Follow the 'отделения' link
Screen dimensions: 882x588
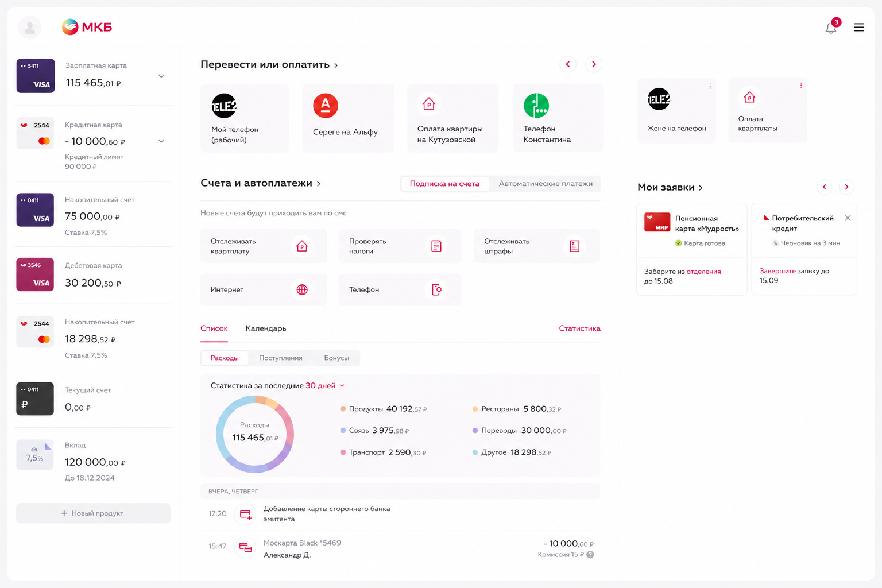[703, 272]
